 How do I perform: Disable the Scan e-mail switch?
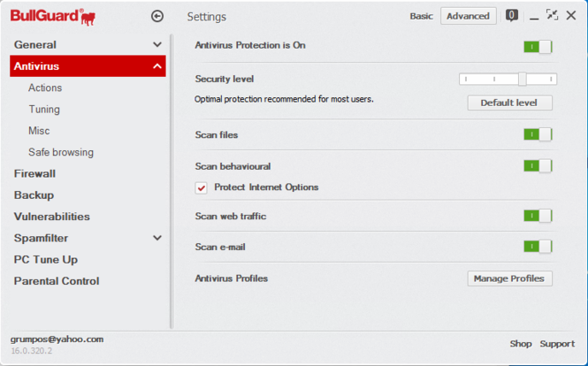(x=538, y=247)
